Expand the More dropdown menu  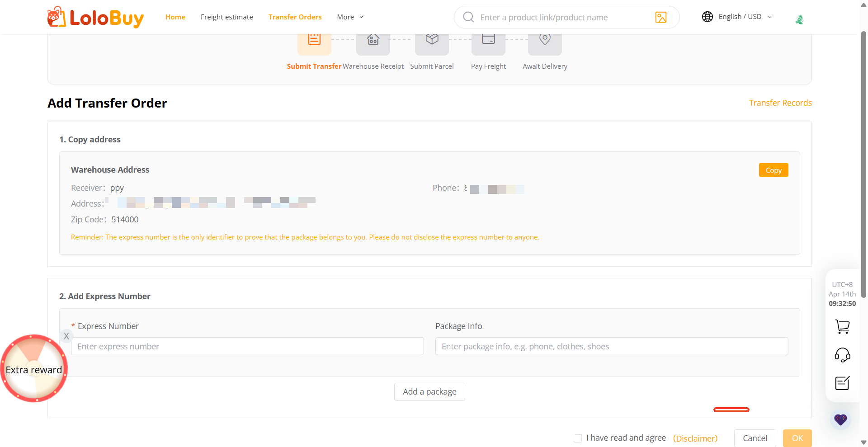point(350,17)
